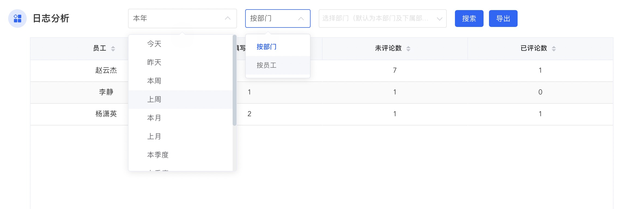Sort by 未评论数 column arrows
This screenshot has width=644, height=209.
point(408,49)
